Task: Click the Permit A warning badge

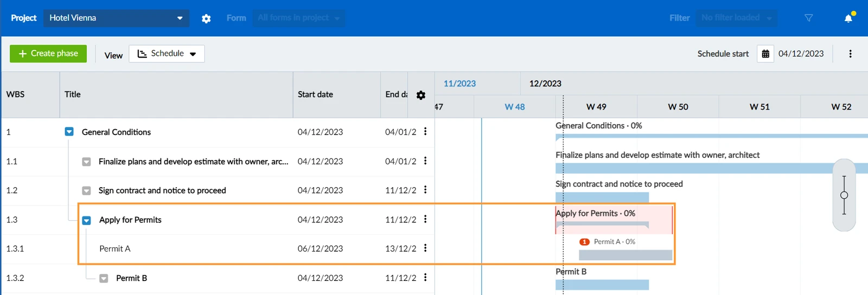Action: (x=584, y=242)
